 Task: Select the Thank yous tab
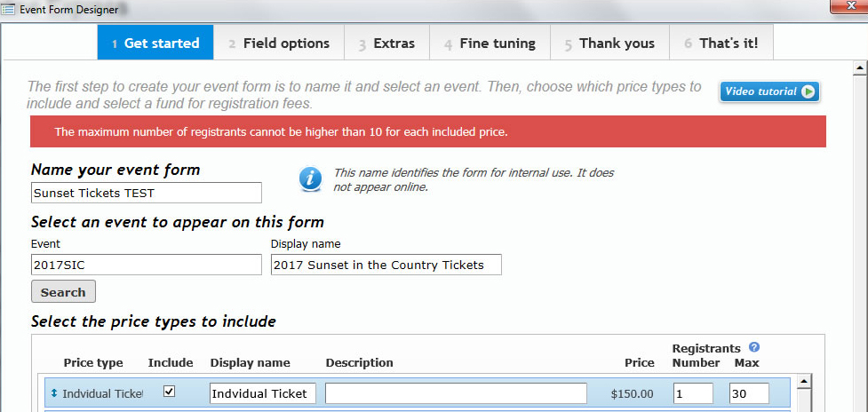point(610,44)
